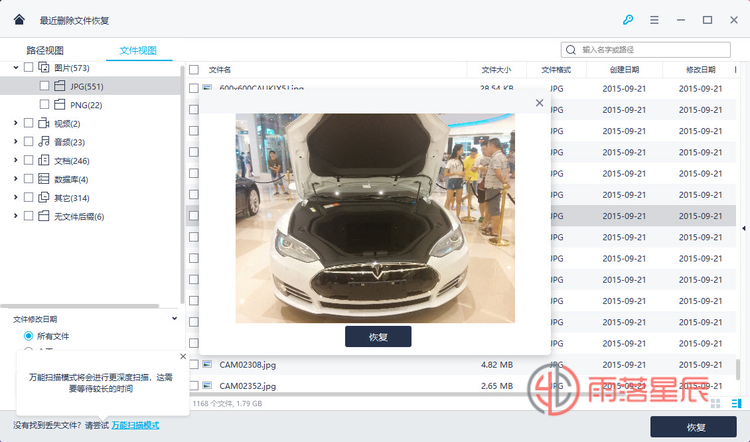This screenshot has width=750, height=442.
Task: Click the tree panel horizontal scrollbar
Action: (x=80, y=306)
